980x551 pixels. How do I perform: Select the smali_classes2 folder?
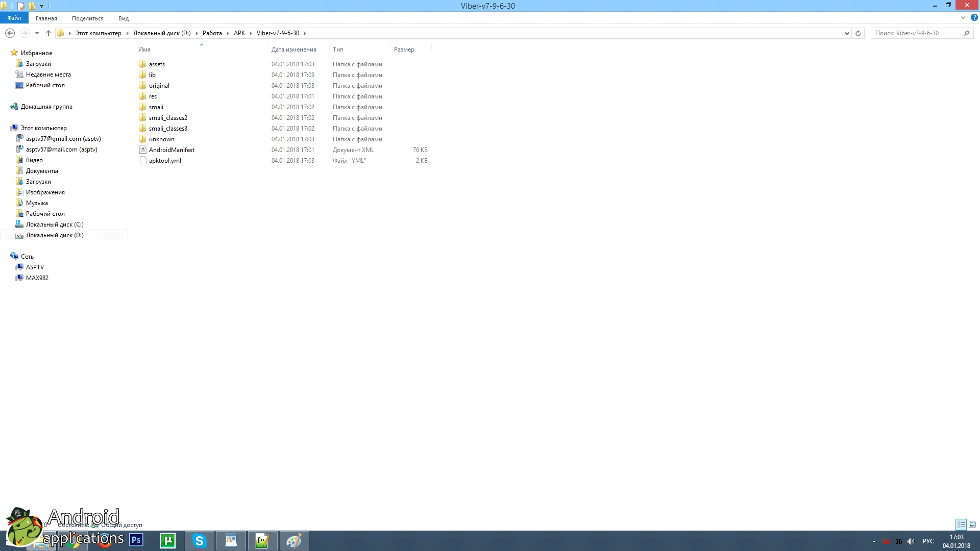[168, 118]
